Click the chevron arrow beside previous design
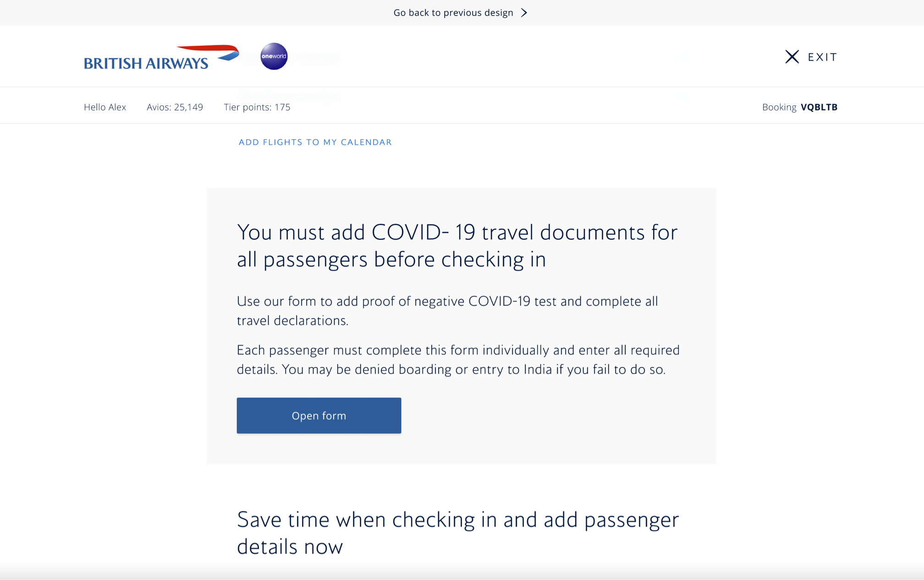The height and width of the screenshot is (580, 924). pyautogui.click(x=524, y=13)
